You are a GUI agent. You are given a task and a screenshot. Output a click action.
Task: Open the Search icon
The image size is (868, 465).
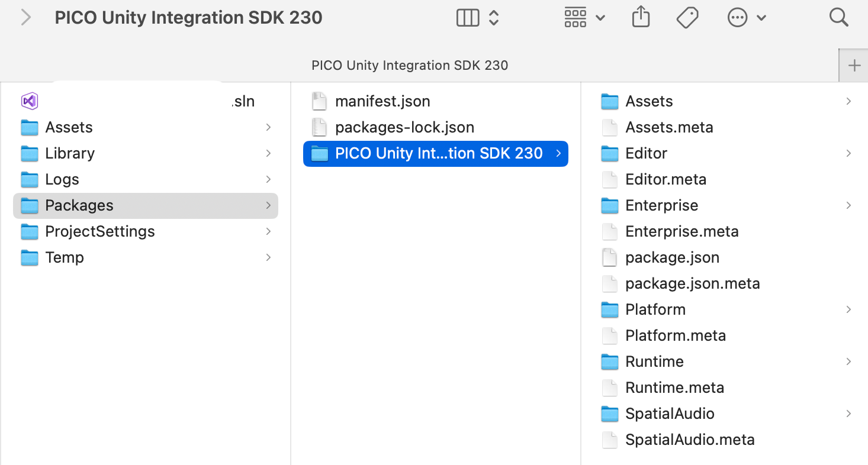pos(839,17)
